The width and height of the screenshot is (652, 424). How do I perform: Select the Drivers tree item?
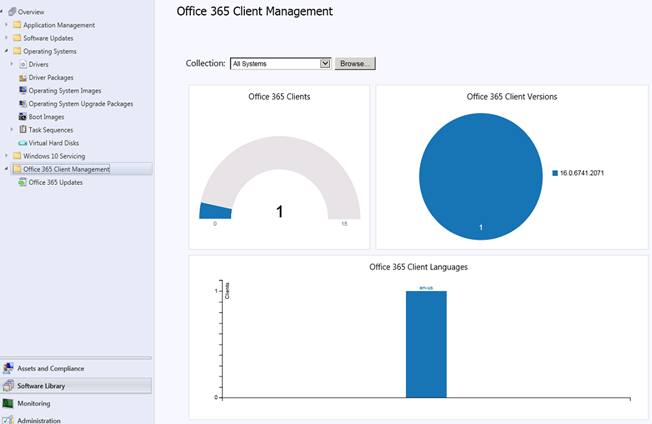38,64
